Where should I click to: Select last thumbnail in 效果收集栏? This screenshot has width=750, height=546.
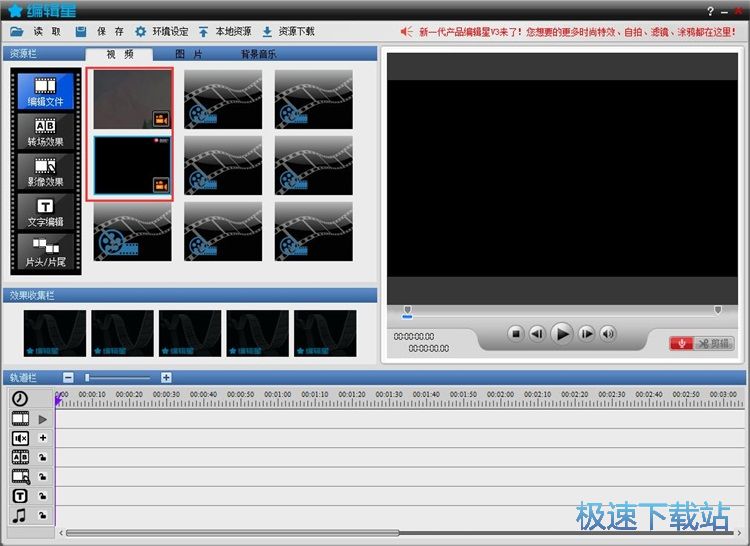pyautogui.click(x=325, y=333)
